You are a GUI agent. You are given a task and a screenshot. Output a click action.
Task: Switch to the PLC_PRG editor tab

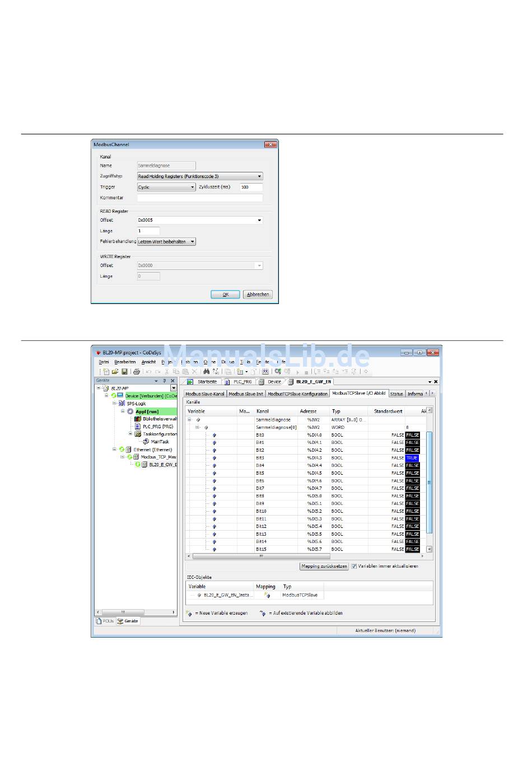click(239, 382)
